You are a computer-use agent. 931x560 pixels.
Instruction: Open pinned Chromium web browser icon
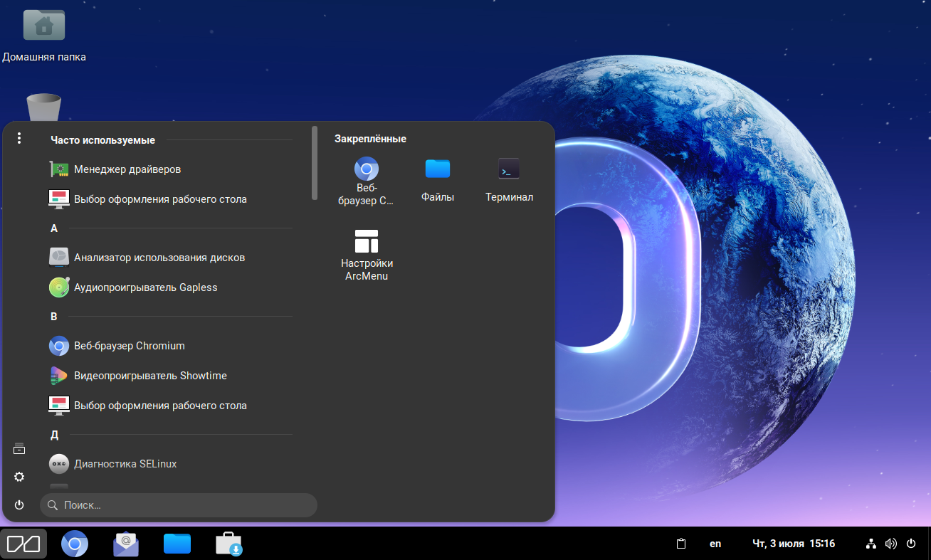coord(367,180)
